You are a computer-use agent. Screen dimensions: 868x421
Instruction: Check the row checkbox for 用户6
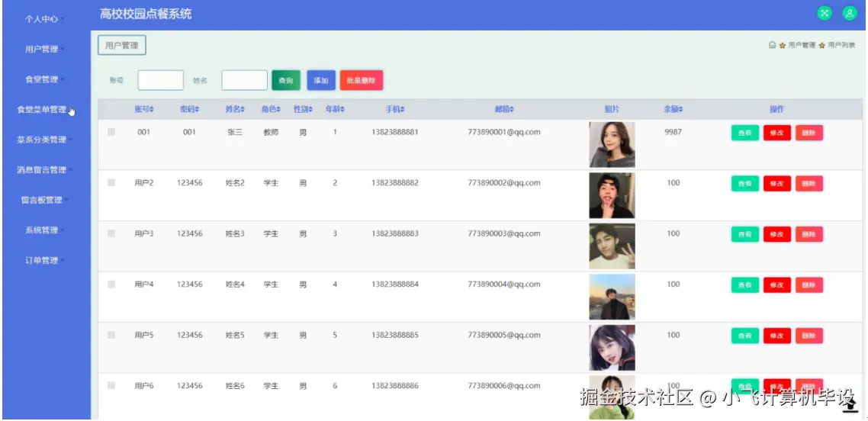[111, 386]
